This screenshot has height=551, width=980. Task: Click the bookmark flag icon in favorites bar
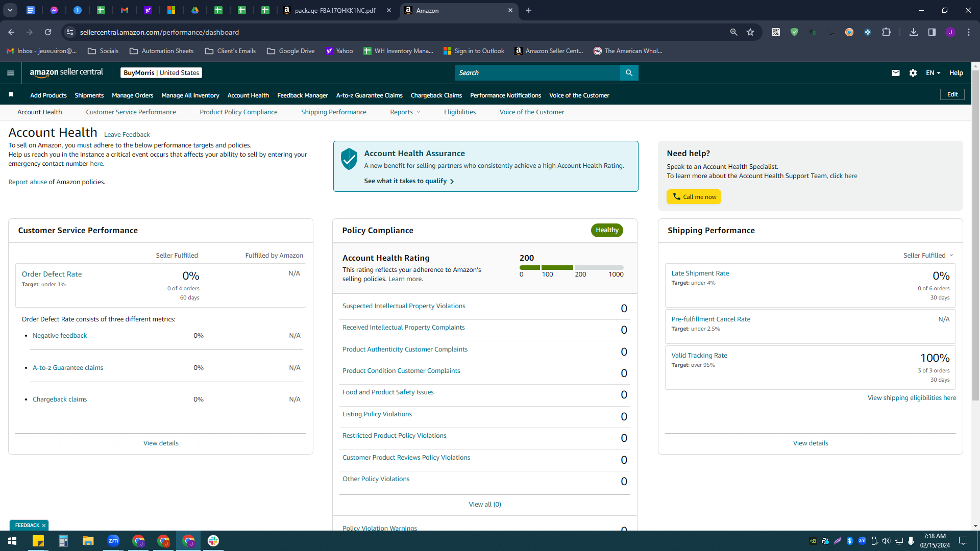[11, 95]
